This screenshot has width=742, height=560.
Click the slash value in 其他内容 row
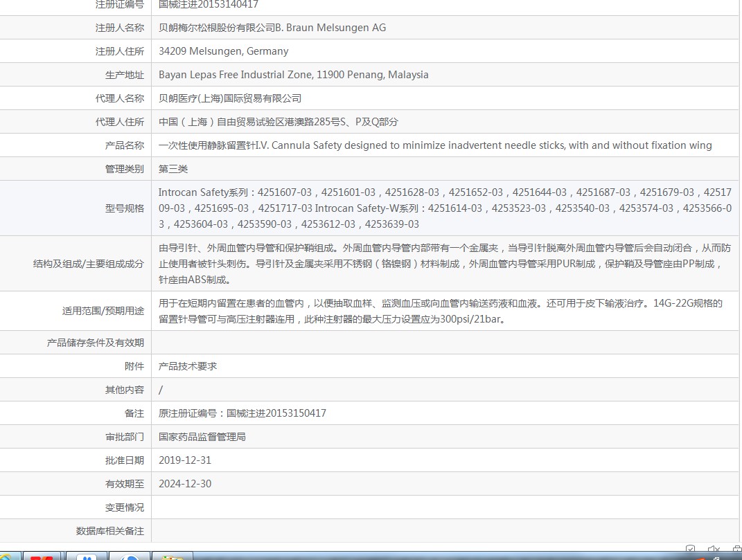pyautogui.click(x=161, y=390)
